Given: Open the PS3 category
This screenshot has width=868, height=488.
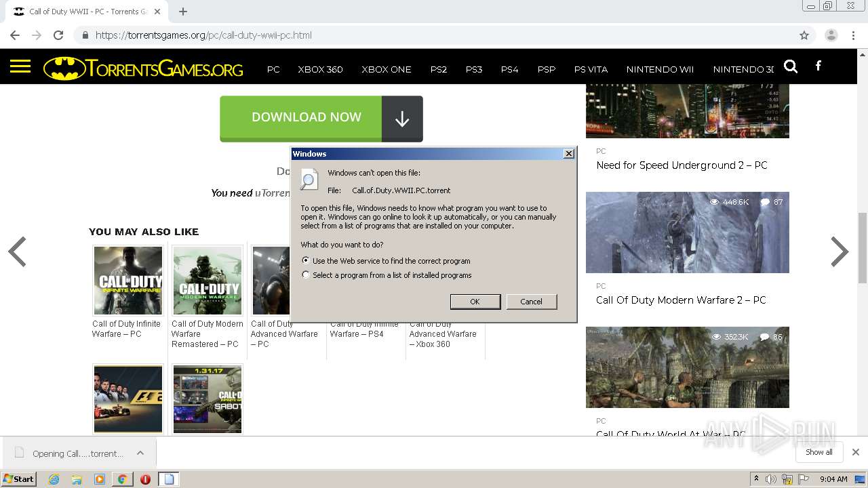Looking at the screenshot, I should [x=474, y=69].
